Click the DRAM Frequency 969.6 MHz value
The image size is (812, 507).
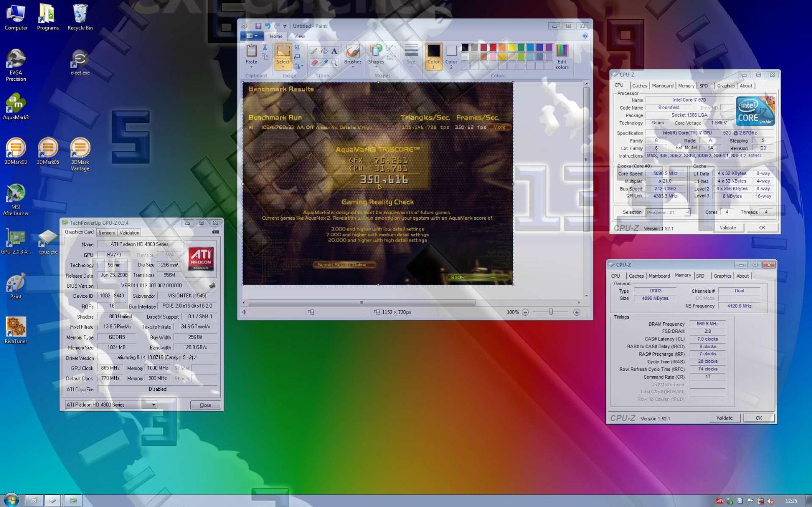707,324
